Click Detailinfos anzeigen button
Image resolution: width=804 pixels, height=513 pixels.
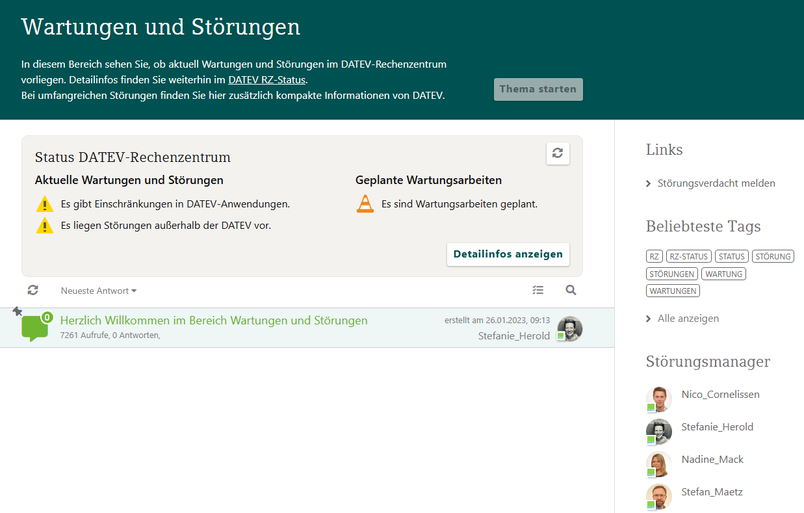click(508, 254)
